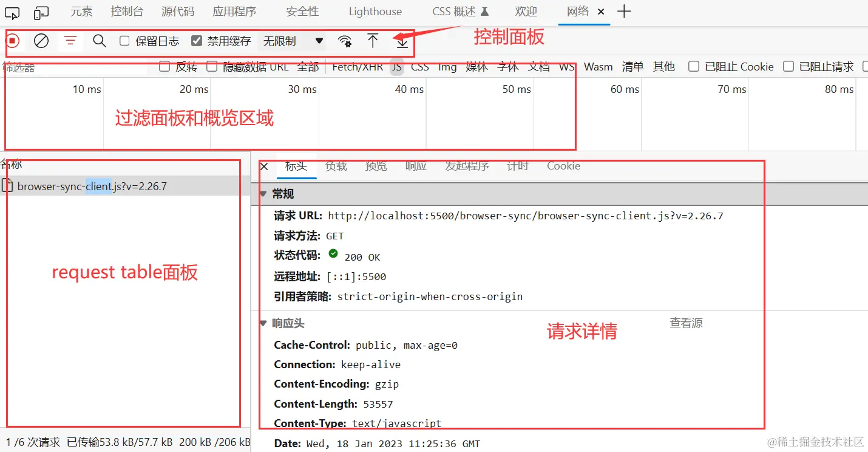Click the file icon of browser-sync-client.js
This screenshot has height=452, width=868.
tap(7, 186)
